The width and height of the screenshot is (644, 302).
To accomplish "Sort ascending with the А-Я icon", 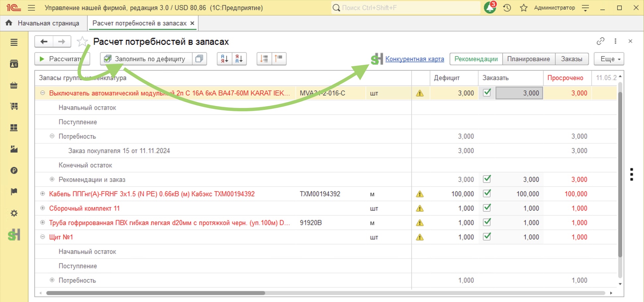I will pyautogui.click(x=225, y=59).
